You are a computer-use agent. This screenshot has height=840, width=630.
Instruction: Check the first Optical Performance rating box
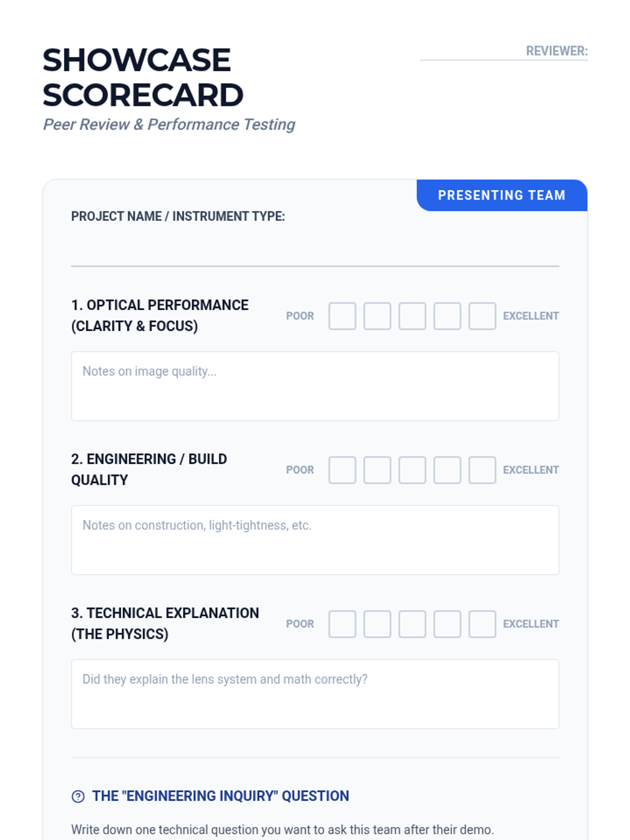(x=342, y=316)
